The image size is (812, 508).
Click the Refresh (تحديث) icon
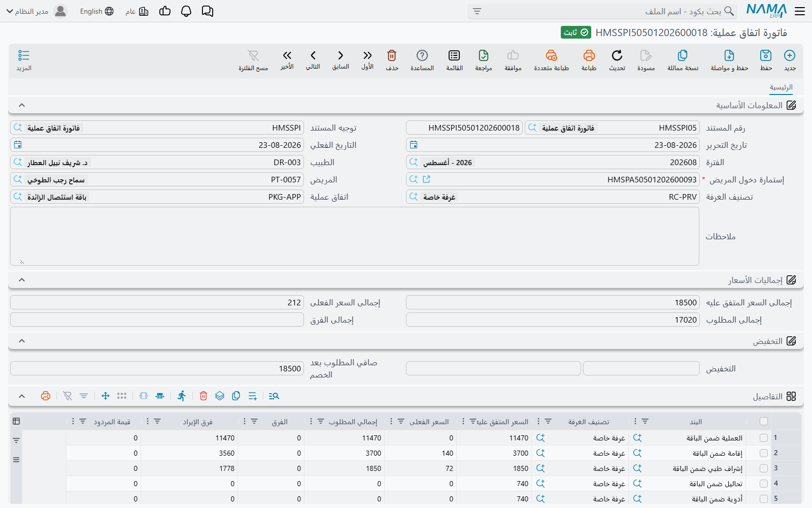617,55
